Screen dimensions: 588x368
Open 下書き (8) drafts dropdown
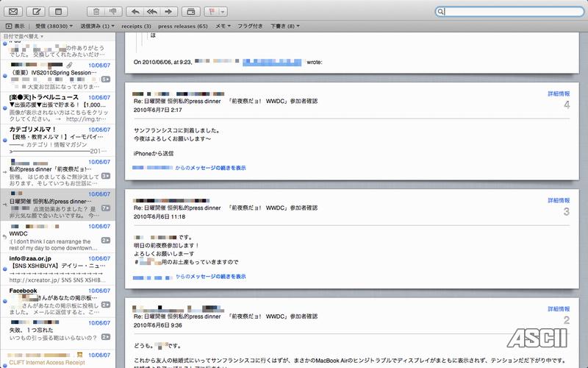coord(285,26)
